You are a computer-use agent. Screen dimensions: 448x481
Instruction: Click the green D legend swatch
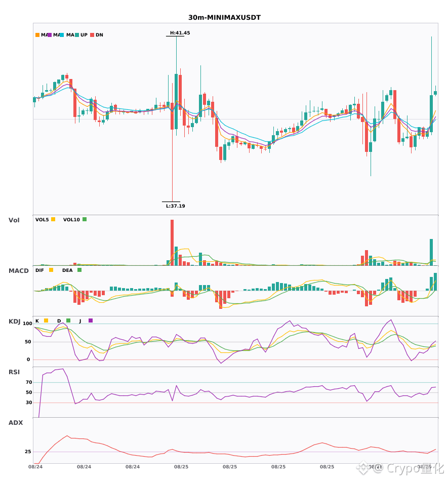point(68,320)
